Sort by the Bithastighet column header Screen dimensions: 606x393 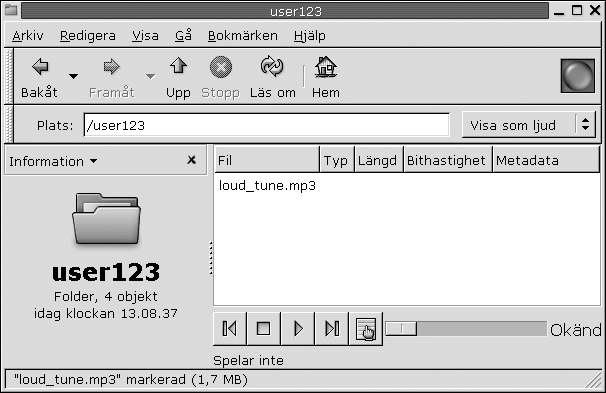(448, 160)
